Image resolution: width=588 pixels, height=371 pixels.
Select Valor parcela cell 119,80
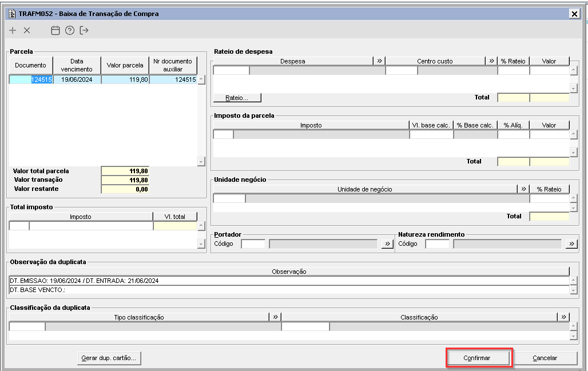tap(125, 79)
